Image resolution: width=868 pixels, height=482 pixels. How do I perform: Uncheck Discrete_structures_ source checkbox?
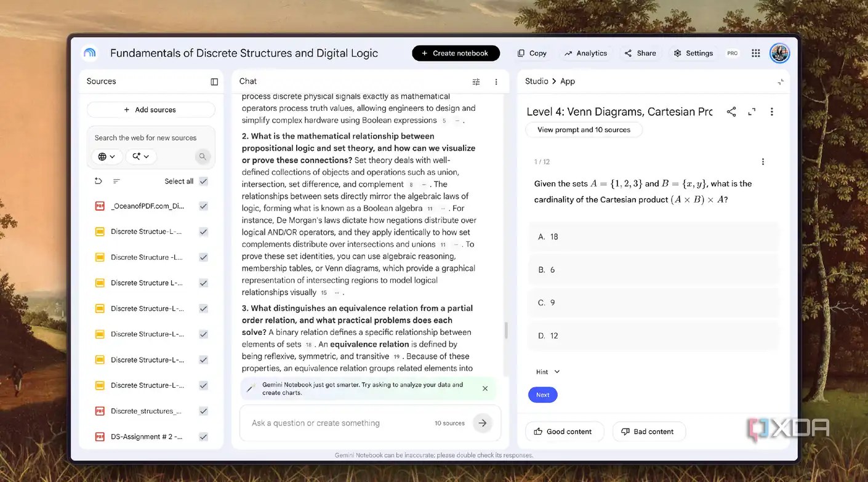click(x=203, y=411)
